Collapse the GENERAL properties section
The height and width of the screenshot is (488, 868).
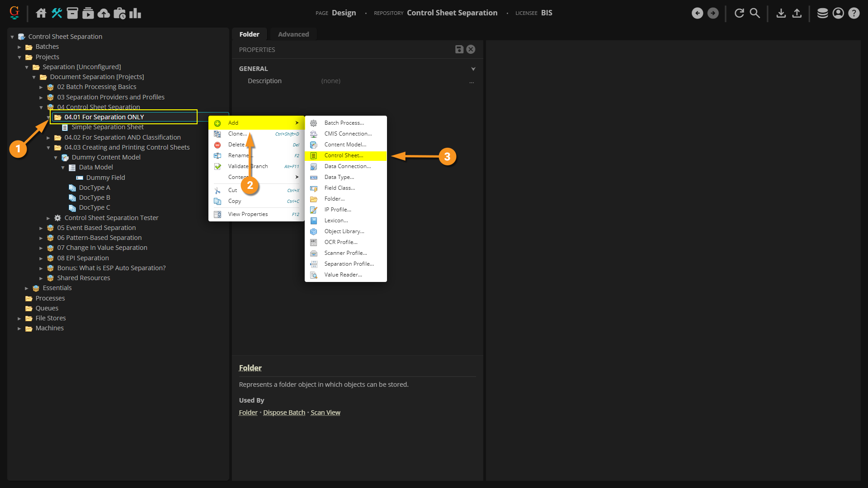(x=473, y=69)
